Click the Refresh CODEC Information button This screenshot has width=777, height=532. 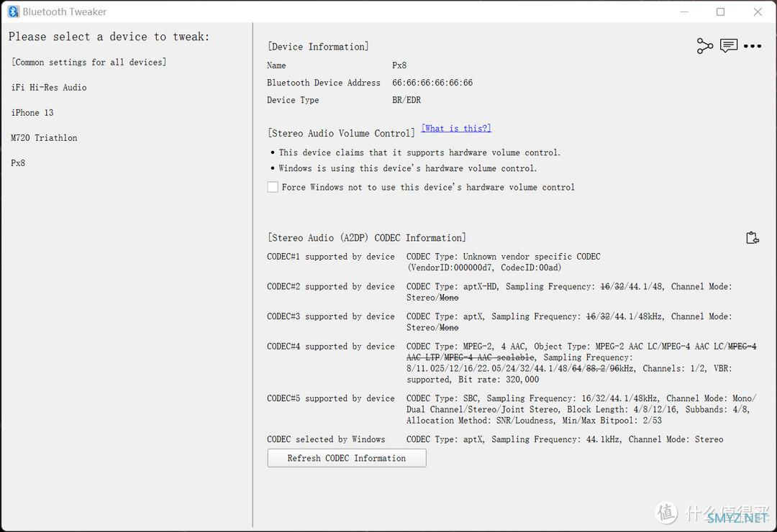tap(346, 458)
